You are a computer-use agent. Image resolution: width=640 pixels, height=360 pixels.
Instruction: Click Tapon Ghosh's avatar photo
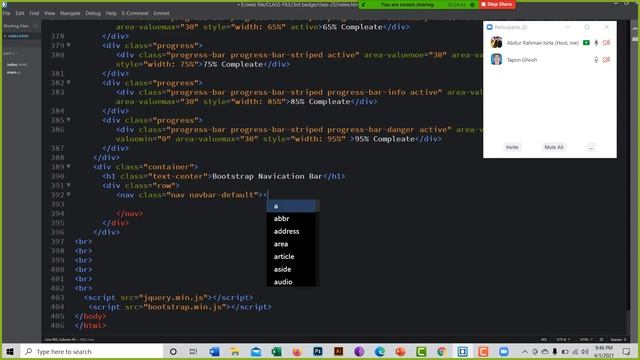[x=496, y=60]
